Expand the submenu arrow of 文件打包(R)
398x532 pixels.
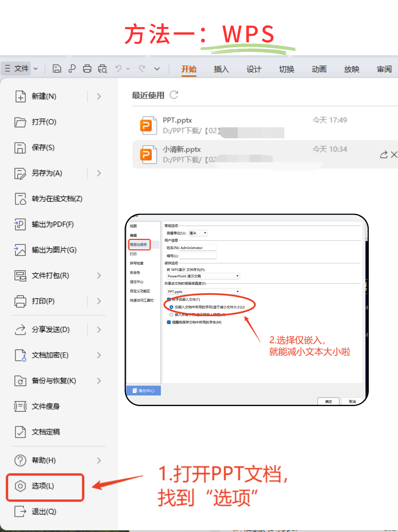[99, 276]
